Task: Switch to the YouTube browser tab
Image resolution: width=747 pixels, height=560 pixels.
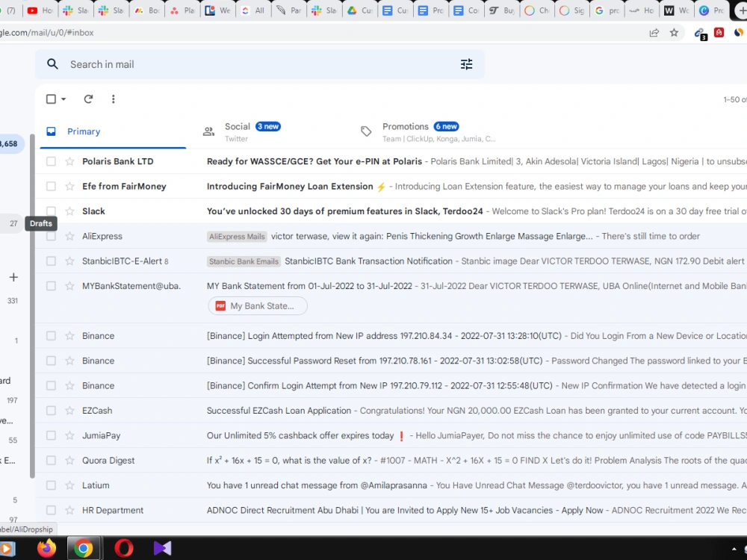Action: (x=39, y=10)
